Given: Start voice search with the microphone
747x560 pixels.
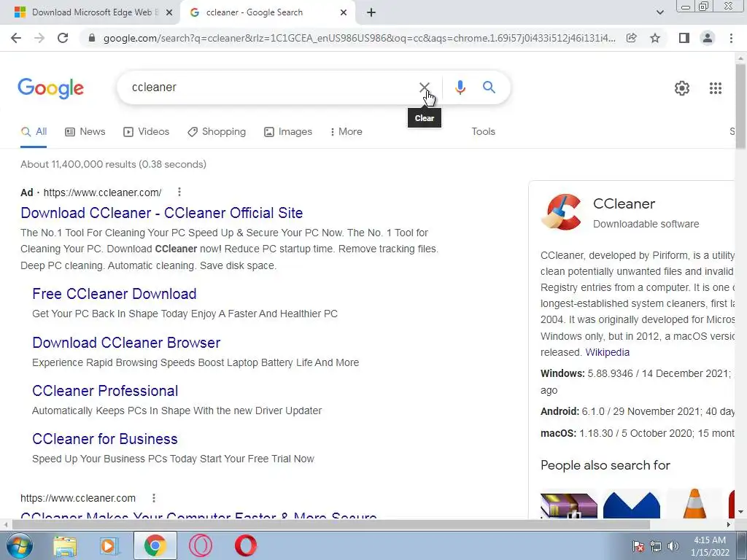Looking at the screenshot, I should (x=460, y=87).
